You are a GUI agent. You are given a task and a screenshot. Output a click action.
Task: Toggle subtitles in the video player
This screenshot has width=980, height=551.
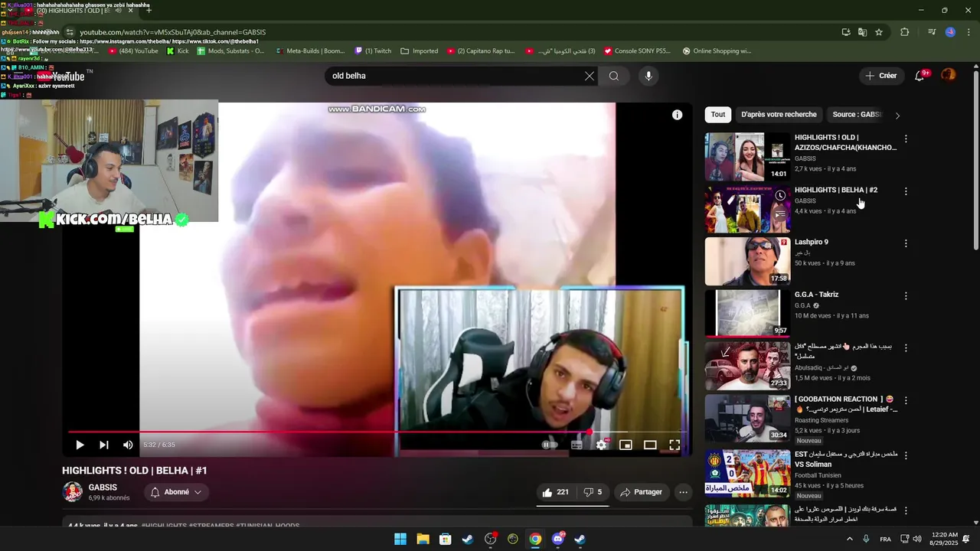click(x=577, y=445)
